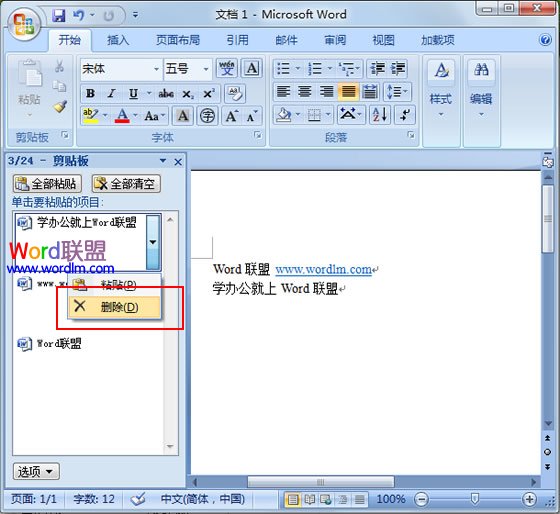Insert enclosed character (字 in circle)
The width and height of the screenshot is (560, 514).
point(208,116)
